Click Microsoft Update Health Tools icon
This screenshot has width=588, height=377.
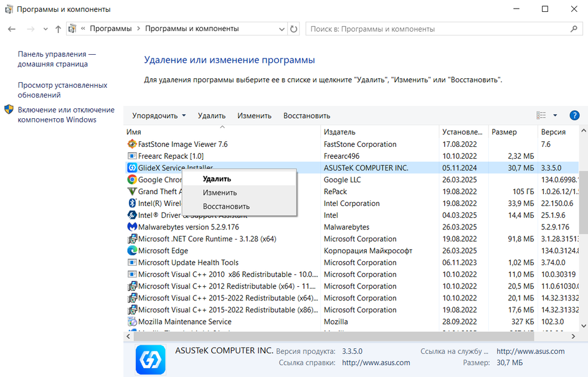132,263
